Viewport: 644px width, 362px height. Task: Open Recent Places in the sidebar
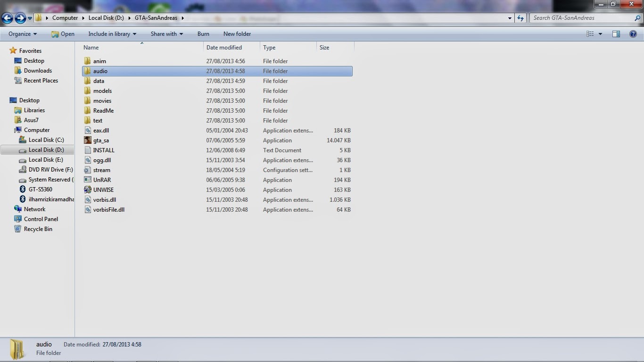point(41,81)
